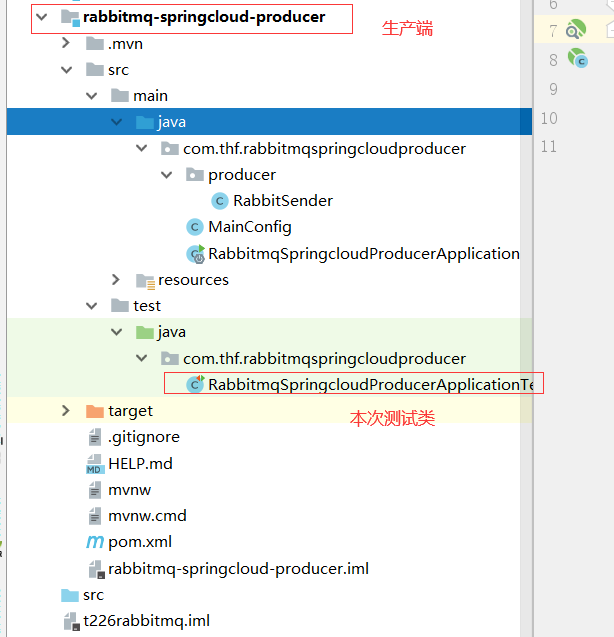Click the bottom src folder icon
Viewport: 614px width, 637px height.
pos(70,595)
